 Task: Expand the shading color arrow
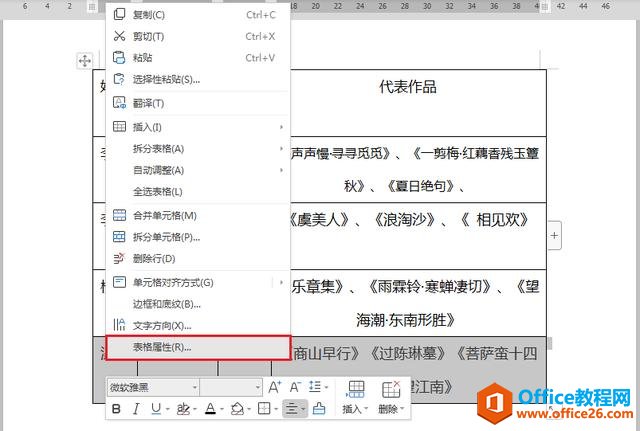coord(249,409)
